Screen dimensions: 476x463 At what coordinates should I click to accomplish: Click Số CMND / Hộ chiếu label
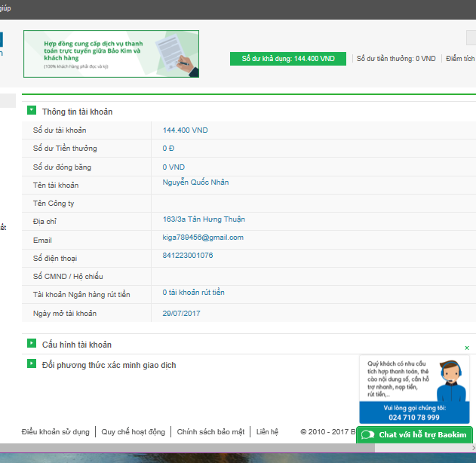(x=68, y=277)
